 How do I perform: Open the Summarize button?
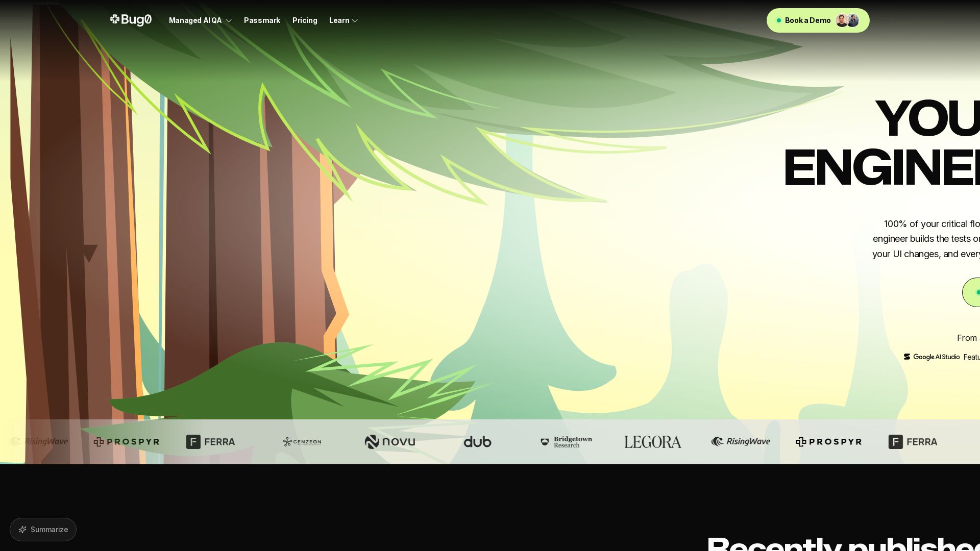pyautogui.click(x=43, y=530)
